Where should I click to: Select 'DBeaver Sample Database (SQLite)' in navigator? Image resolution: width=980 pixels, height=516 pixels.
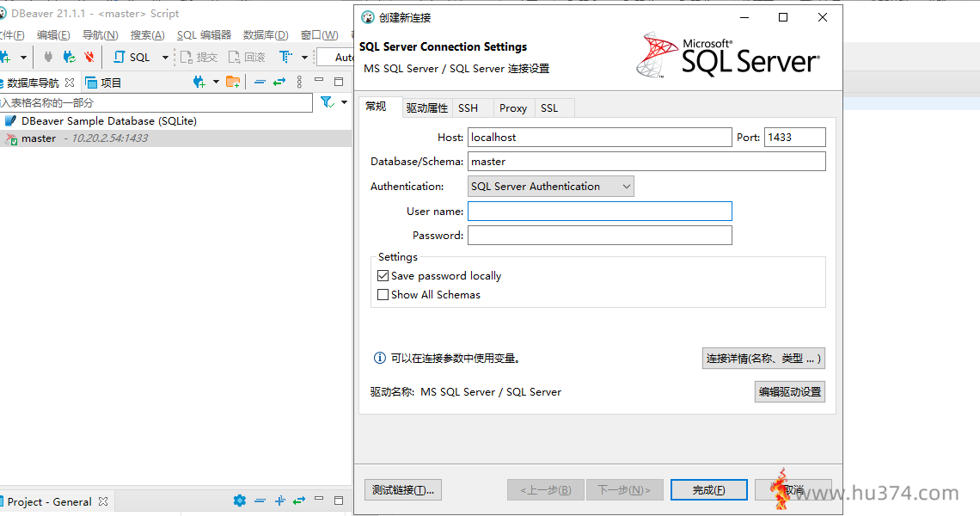(109, 120)
